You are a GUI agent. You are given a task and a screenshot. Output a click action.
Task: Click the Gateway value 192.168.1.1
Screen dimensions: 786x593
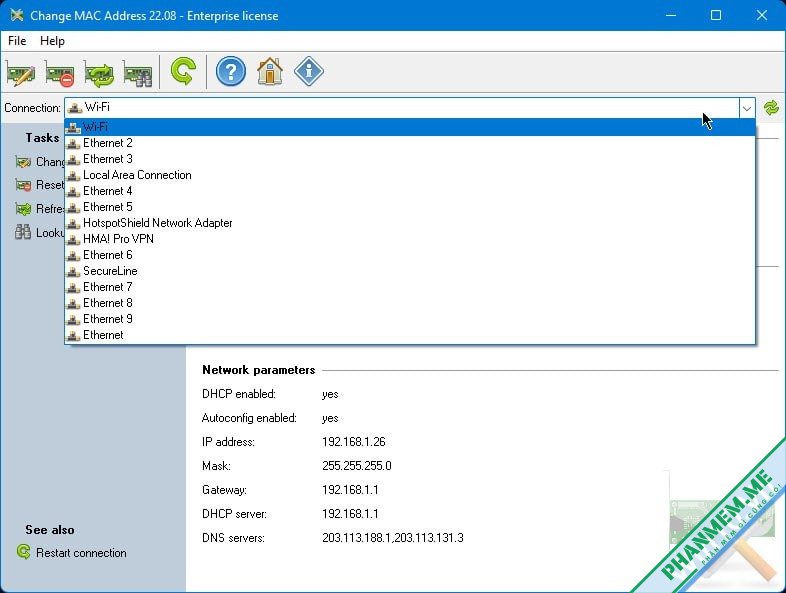click(x=350, y=490)
